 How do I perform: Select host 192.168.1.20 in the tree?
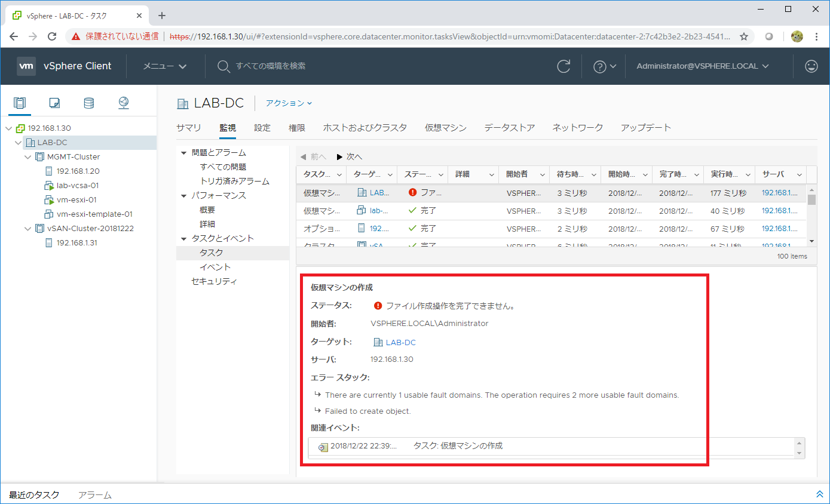pyautogui.click(x=78, y=171)
